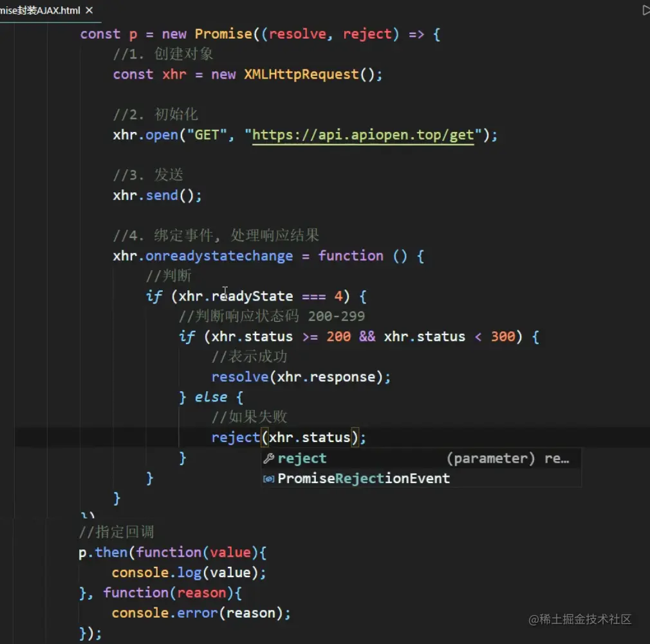The image size is (650, 644).
Task: Click the resolve parameter in the Promise arrow function
Action: click(297, 34)
